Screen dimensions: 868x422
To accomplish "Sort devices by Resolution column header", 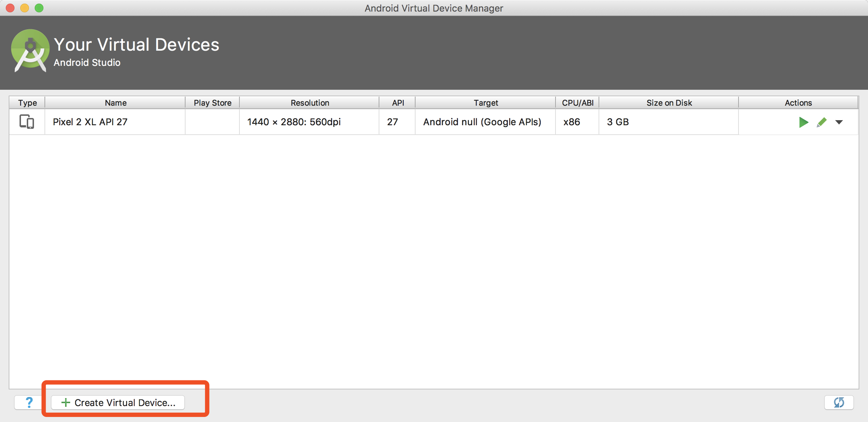I will [310, 103].
